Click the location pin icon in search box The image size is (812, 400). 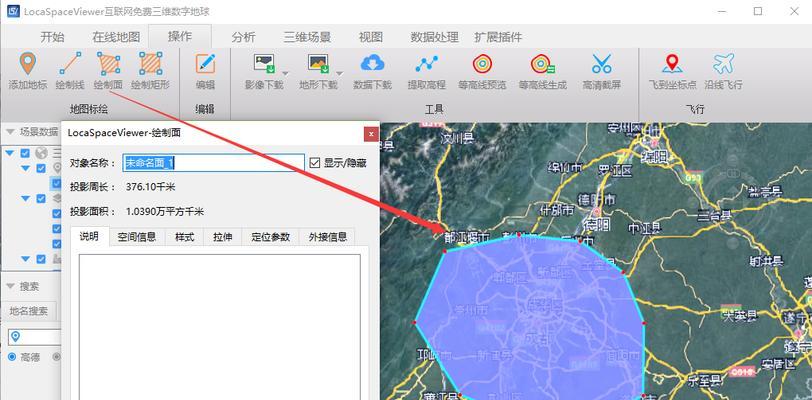[16, 337]
